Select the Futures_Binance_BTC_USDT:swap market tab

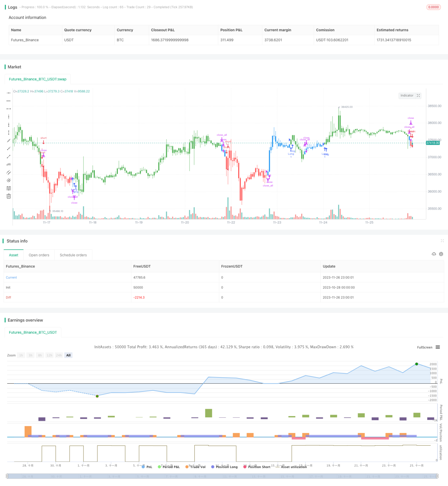38,79
